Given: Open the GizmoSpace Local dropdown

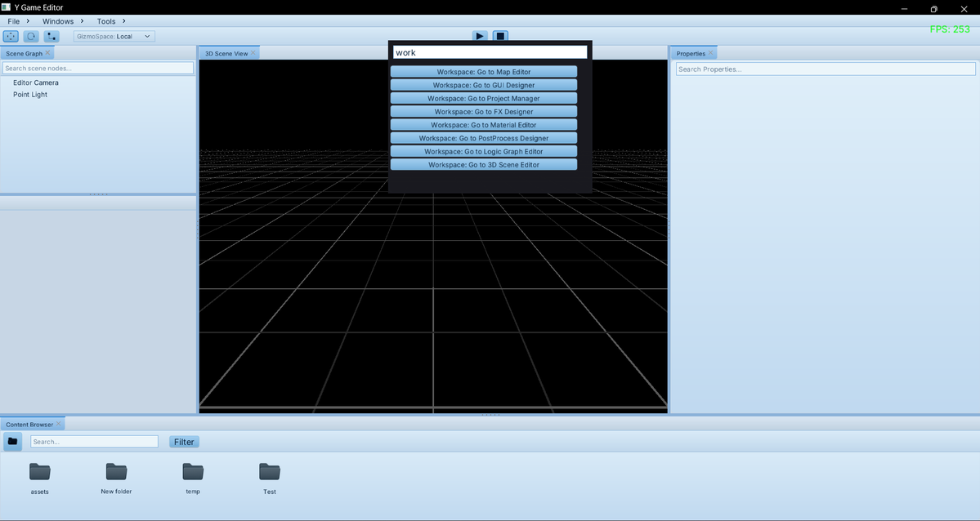Looking at the screenshot, I should pos(114,36).
